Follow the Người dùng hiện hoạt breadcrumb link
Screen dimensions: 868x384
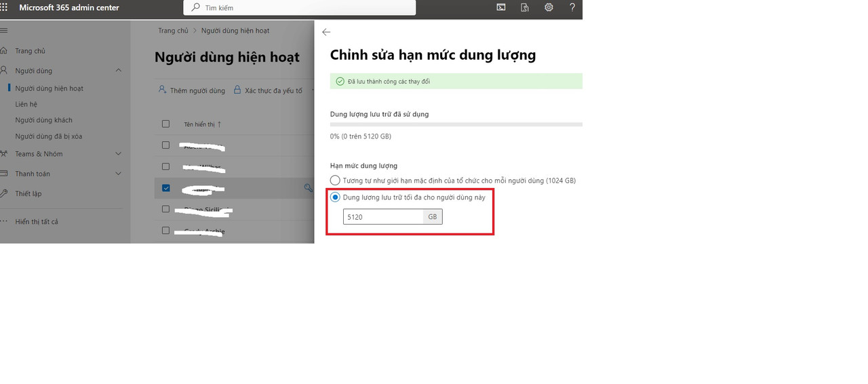[235, 31]
